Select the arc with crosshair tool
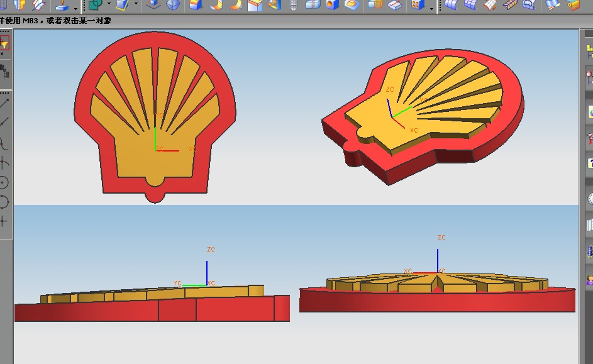This screenshot has height=364, width=593. (4, 163)
